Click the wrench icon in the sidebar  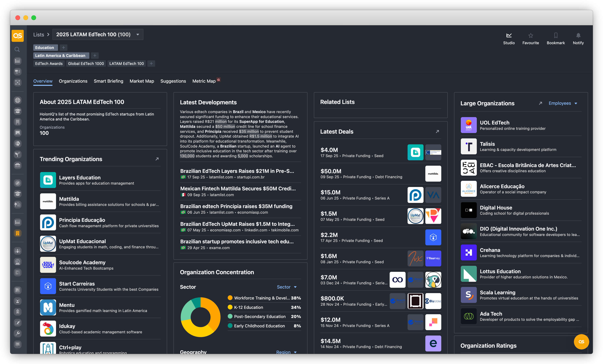(18, 333)
